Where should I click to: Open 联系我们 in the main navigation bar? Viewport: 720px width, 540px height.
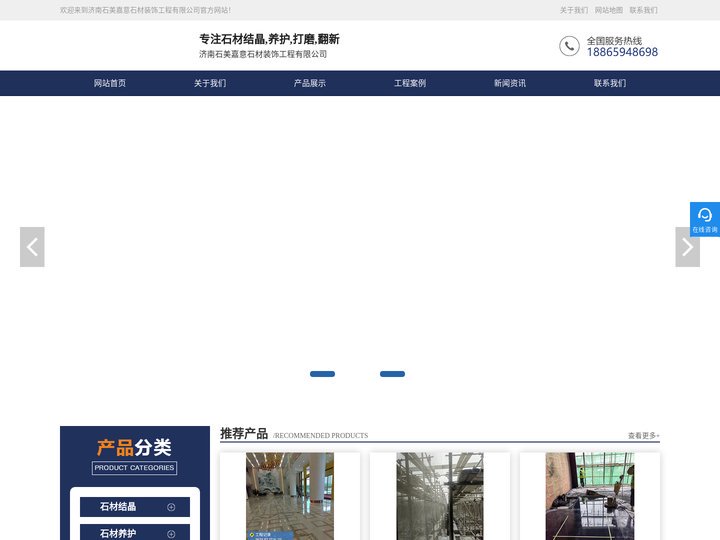(x=610, y=83)
